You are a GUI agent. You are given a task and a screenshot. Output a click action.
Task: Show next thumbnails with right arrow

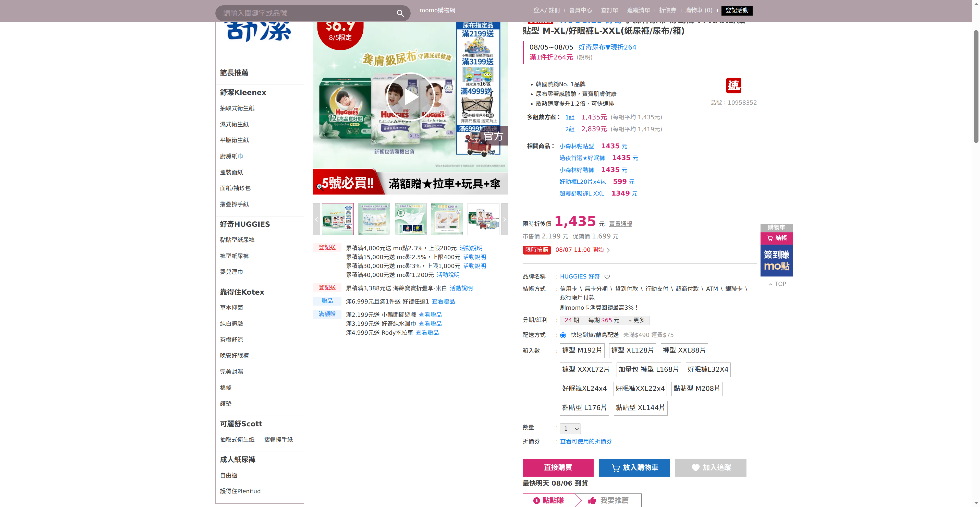point(505,219)
